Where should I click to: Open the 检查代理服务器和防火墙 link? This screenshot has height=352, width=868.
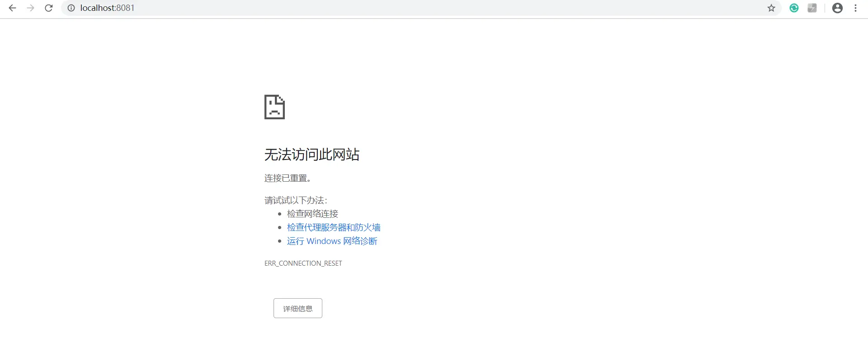click(x=334, y=227)
